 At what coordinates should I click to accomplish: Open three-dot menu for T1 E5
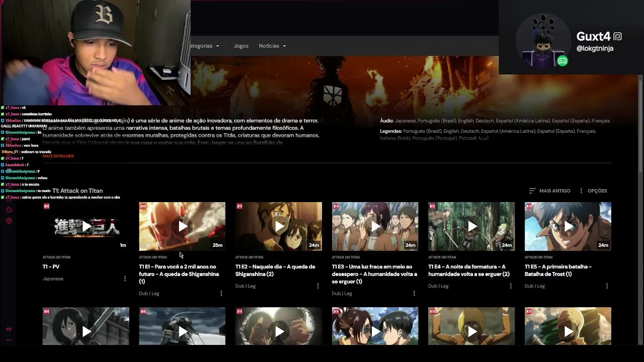[x=607, y=286]
